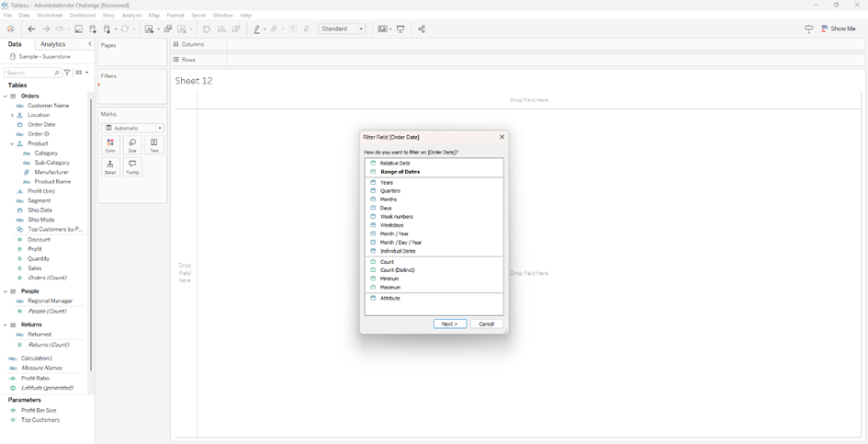Select Quarters in filter list
The width and height of the screenshot is (868, 444).
[390, 191]
